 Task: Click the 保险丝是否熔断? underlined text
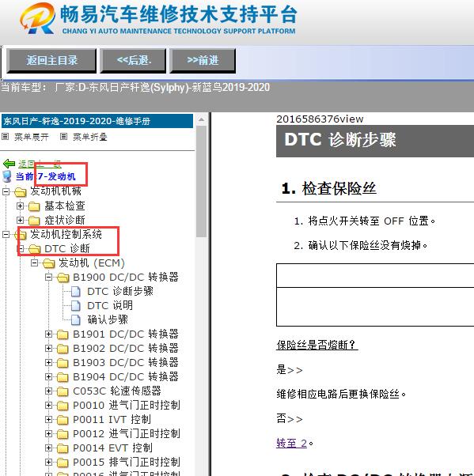pos(317,345)
